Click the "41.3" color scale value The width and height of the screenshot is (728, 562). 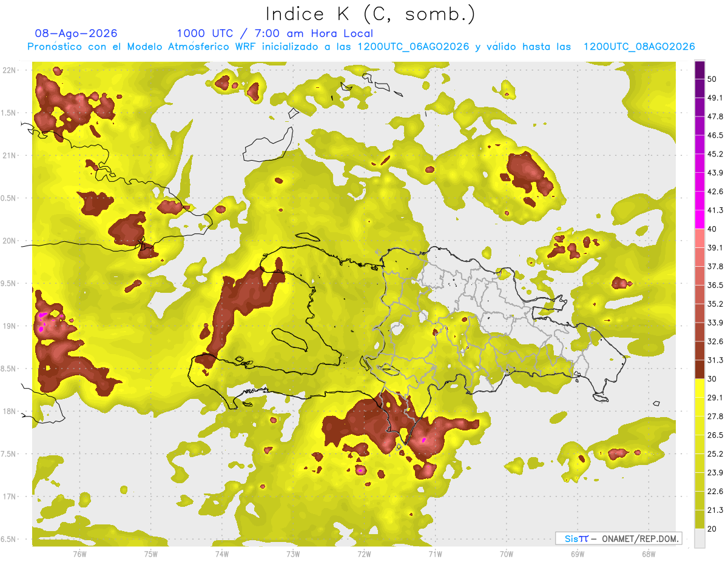point(715,210)
